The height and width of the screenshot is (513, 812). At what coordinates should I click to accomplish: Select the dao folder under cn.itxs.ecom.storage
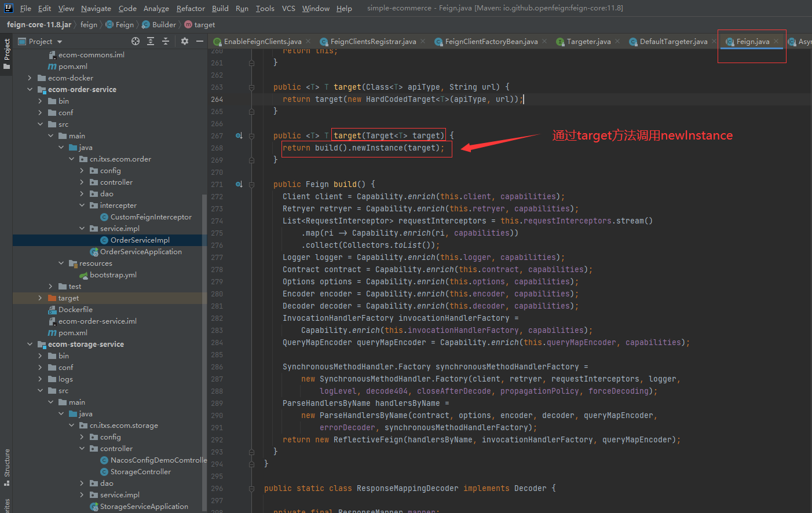[107, 483]
